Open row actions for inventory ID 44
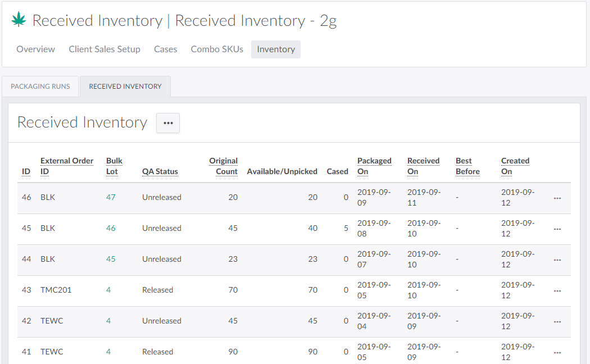The image size is (590, 364). click(557, 260)
